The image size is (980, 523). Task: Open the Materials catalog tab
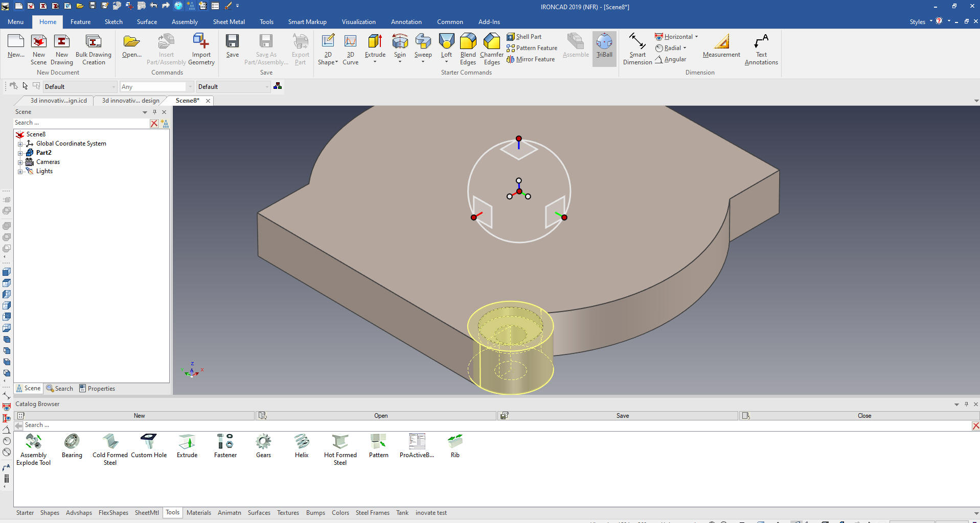(198, 513)
